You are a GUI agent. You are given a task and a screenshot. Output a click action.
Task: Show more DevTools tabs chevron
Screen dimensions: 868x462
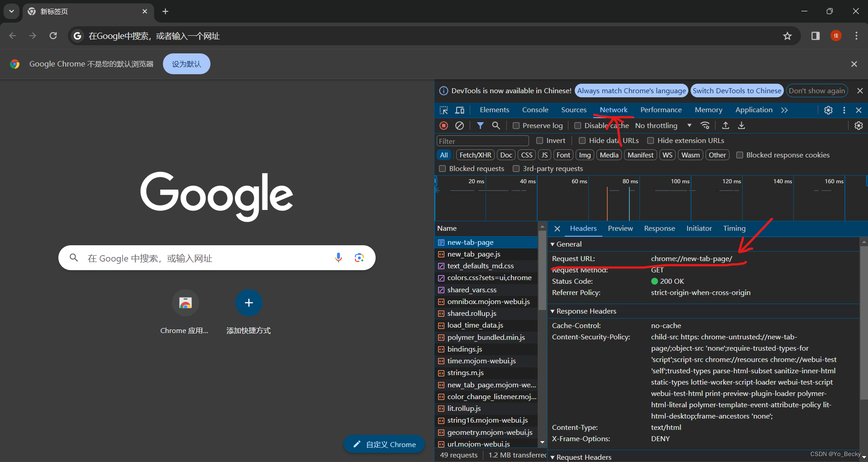(x=784, y=110)
